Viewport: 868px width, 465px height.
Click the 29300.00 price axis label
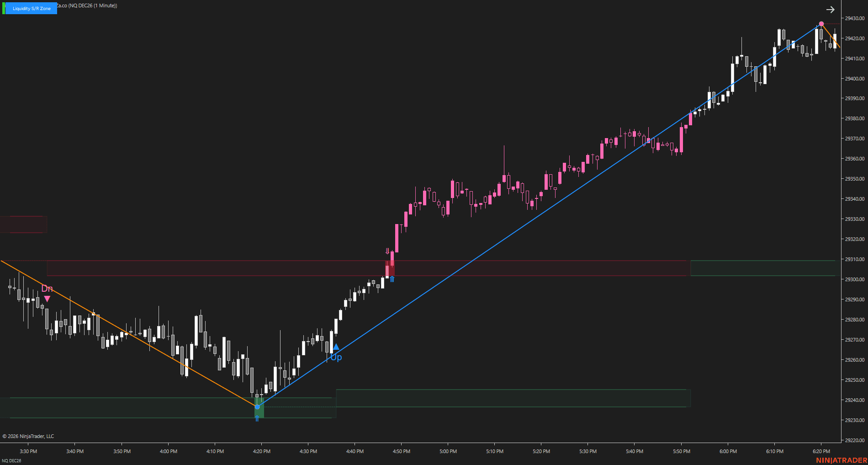(854, 279)
